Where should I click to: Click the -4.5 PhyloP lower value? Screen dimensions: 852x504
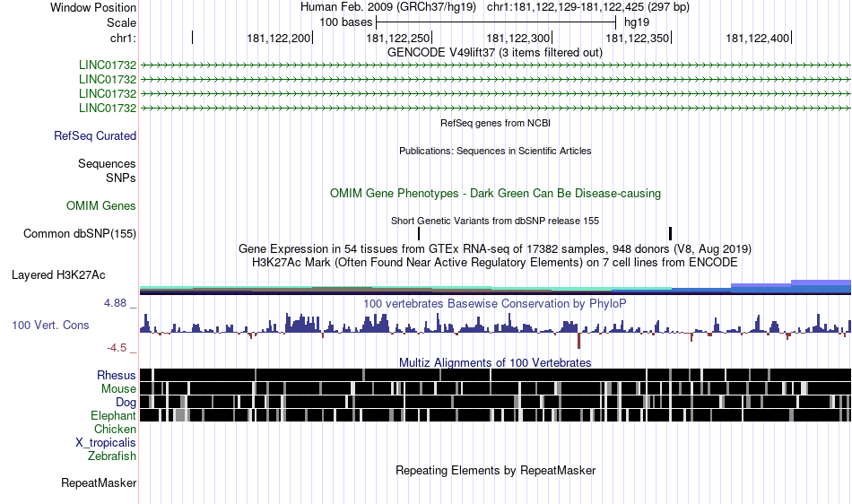[117, 348]
